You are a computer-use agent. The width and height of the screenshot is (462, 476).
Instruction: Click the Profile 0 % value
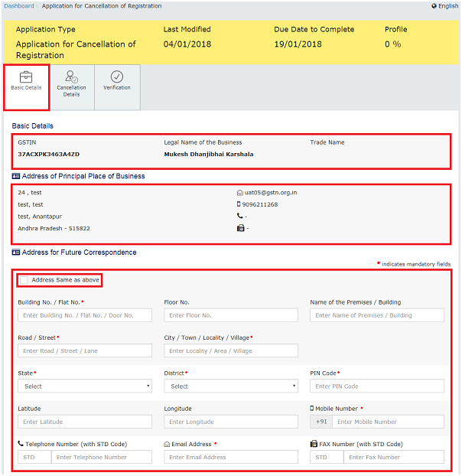coord(393,44)
